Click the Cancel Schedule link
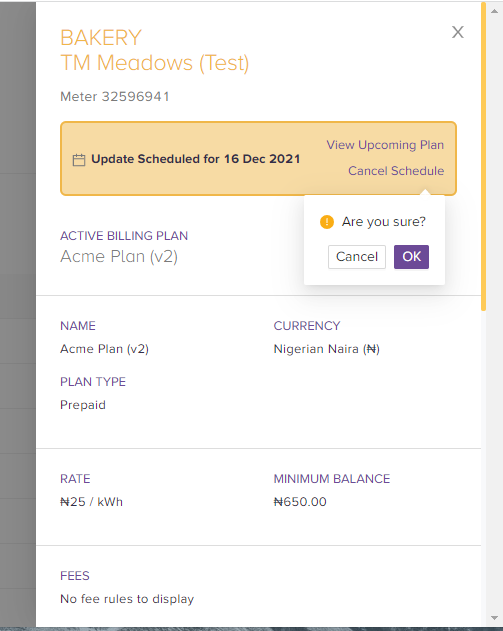 tap(396, 171)
